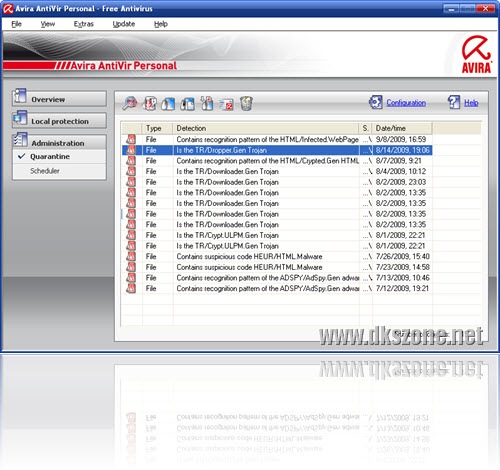This screenshot has height=470, width=500.
Task: Open the File menu
Action: [16, 24]
